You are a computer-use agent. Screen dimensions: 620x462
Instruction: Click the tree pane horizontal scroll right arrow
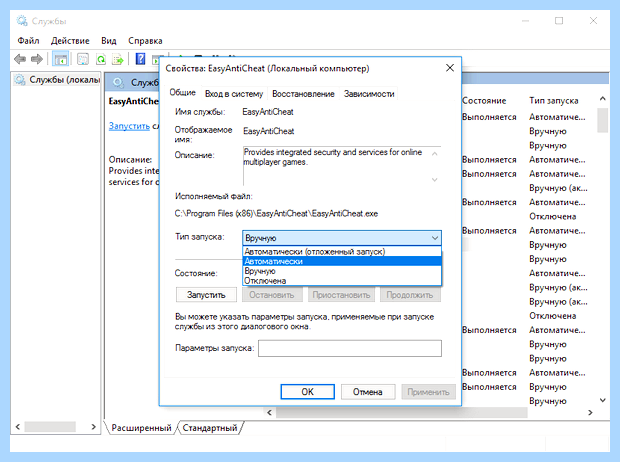93,427
